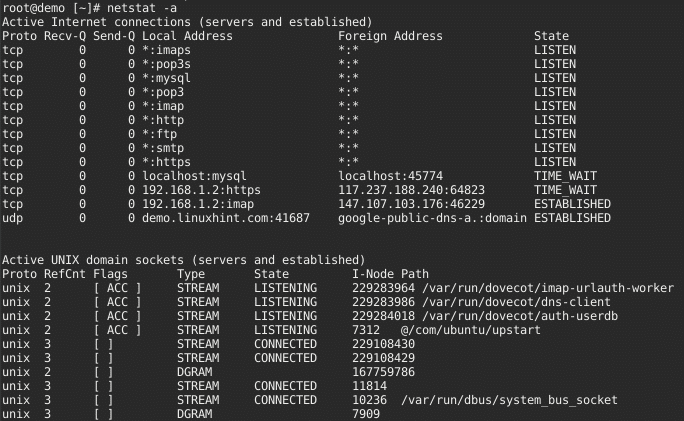
Task: Click the Active UNIX domain sockets heading
Action: (183, 260)
